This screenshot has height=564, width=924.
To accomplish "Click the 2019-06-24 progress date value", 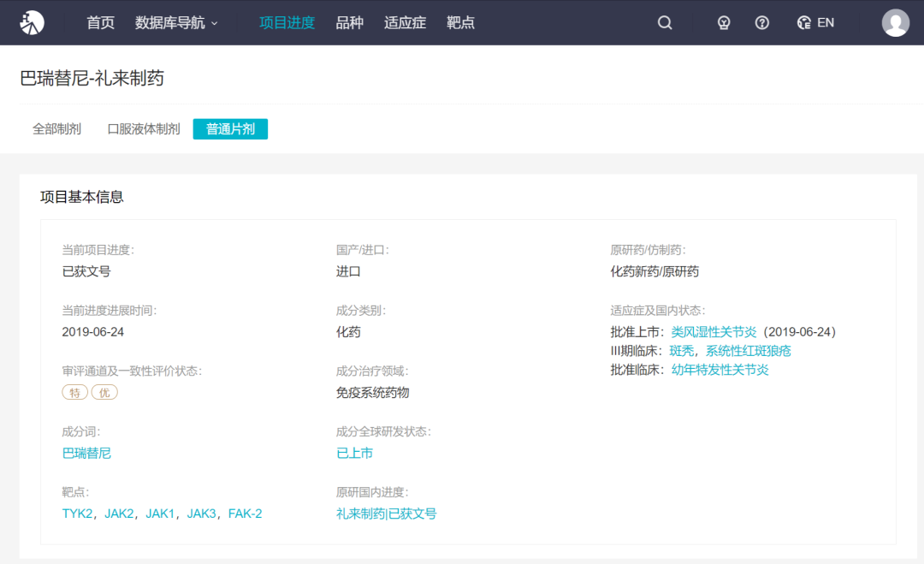I will [x=93, y=332].
